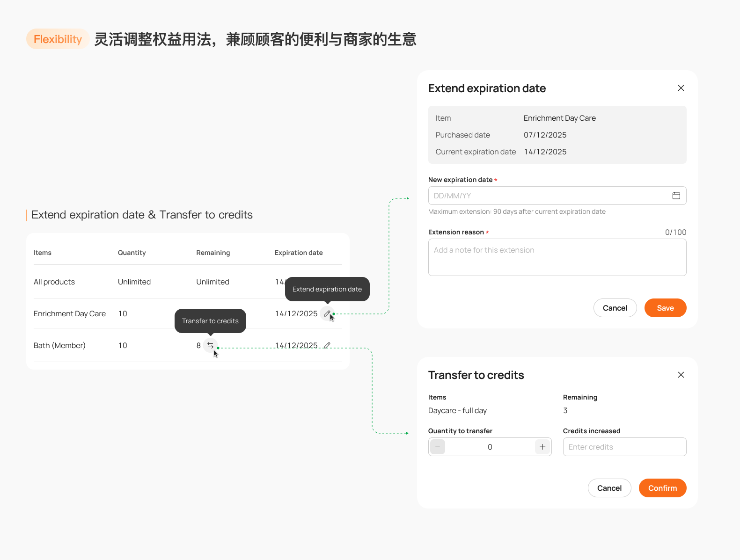Click the New expiration date input field
Image resolution: width=740 pixels, height=560 pixels.
557,196
